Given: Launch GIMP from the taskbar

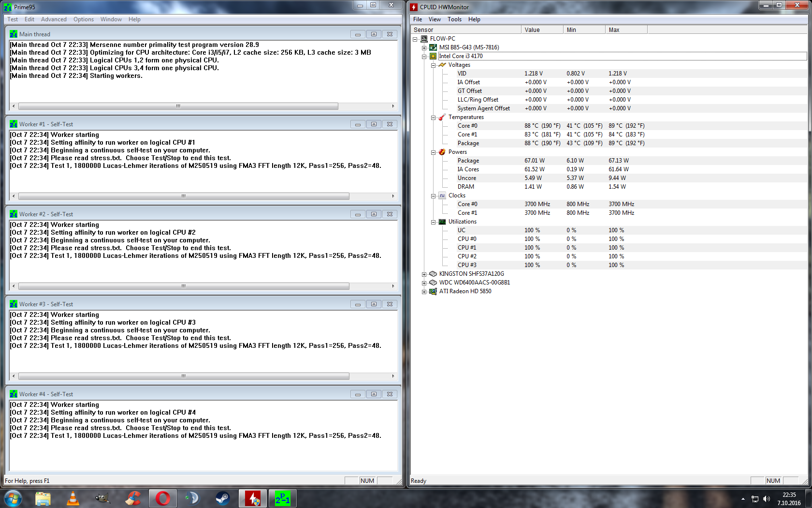Looking at the screenshot, I should (x=103, y=498).
